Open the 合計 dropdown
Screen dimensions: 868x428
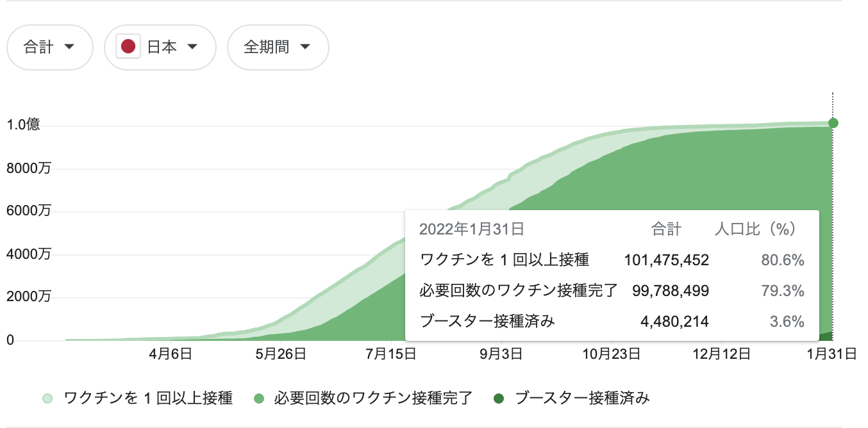coord(50,47)
